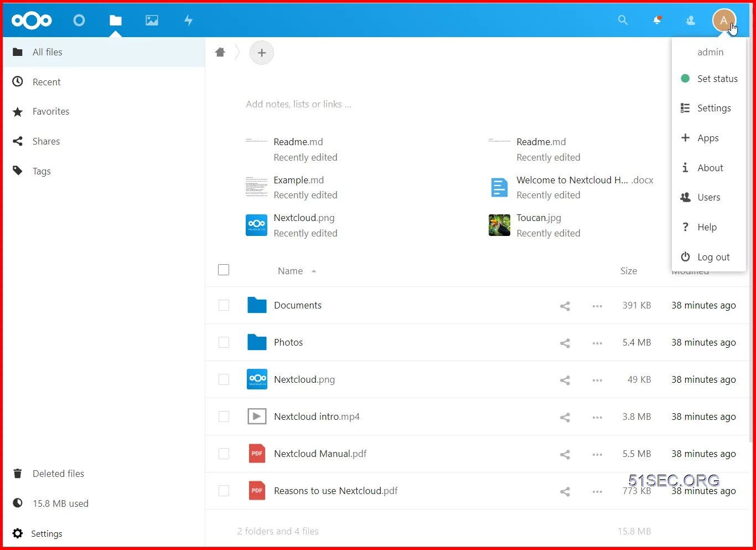The height and width of the screenshot is (550, 756).
Task: Open Settings in the user menu
Action: (x=709, y=108)
